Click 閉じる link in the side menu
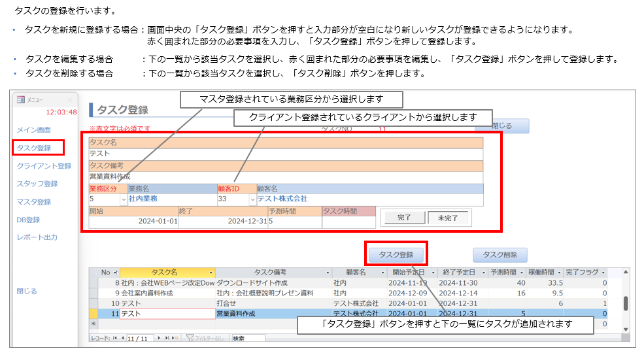The image size is (644, 355). pyautogui.click(x=27, y=292)
